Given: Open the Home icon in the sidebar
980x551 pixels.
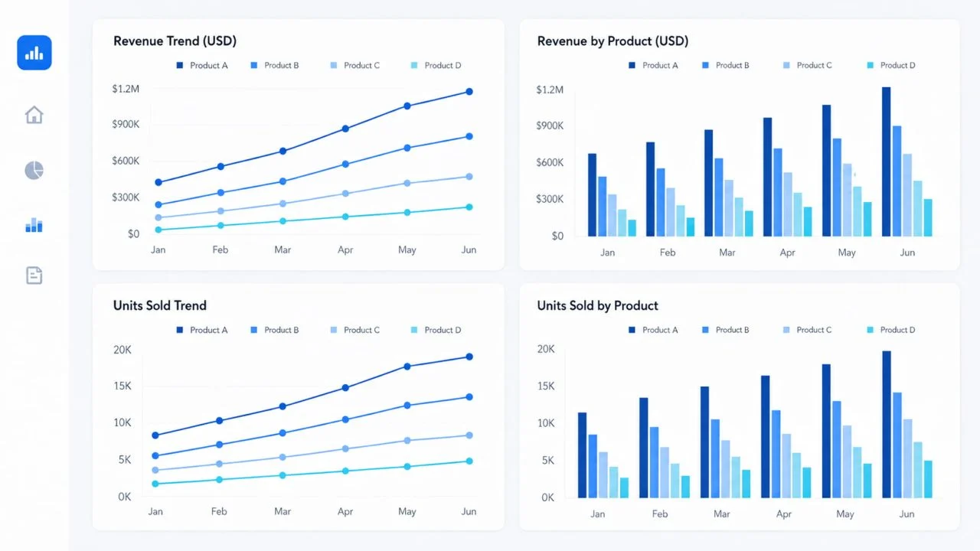Looking at the screenshot, I should [34, 115].
